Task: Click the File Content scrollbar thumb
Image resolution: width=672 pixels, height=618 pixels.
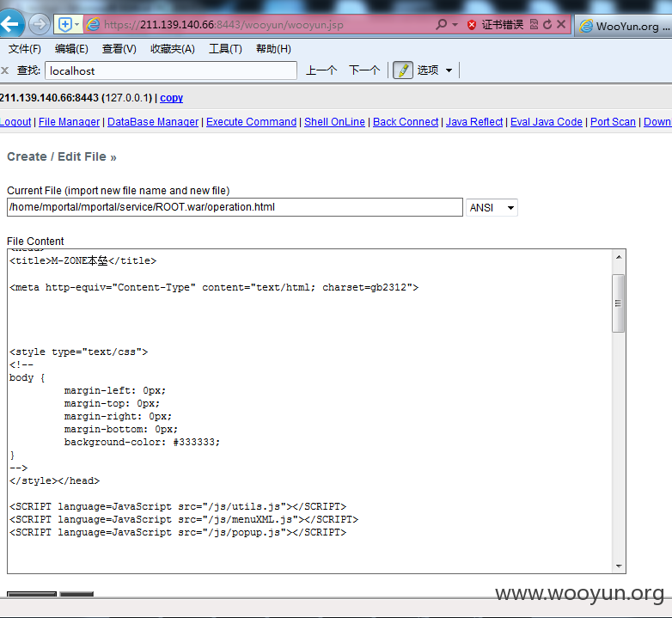Action: [619, 303]
